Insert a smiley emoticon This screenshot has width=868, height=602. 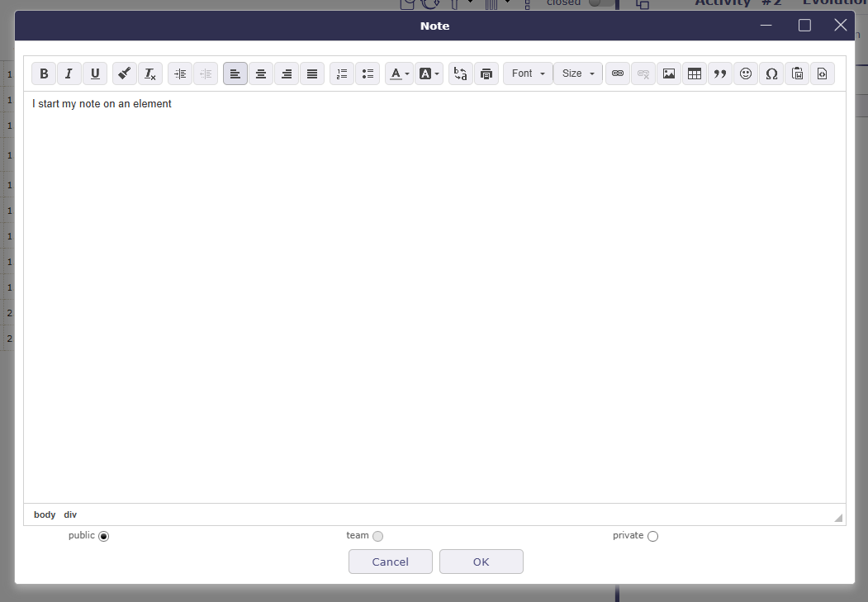coord(745,73)
